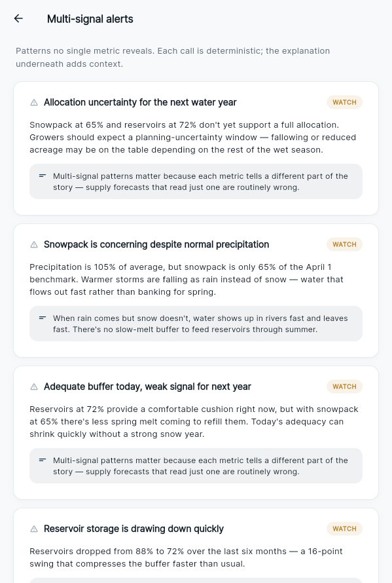The image size is (392, 583).
Task: Select the Reservoirs dropped from 88% paragraph
Action: pyautogui.click(x=186, y=557)
